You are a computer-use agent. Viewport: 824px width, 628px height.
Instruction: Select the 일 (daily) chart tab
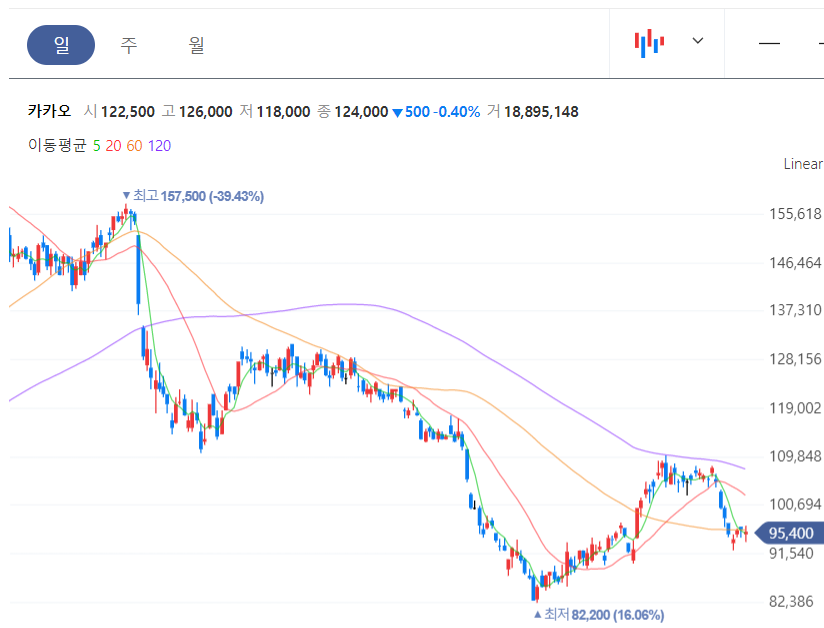[x=61, y=45]
